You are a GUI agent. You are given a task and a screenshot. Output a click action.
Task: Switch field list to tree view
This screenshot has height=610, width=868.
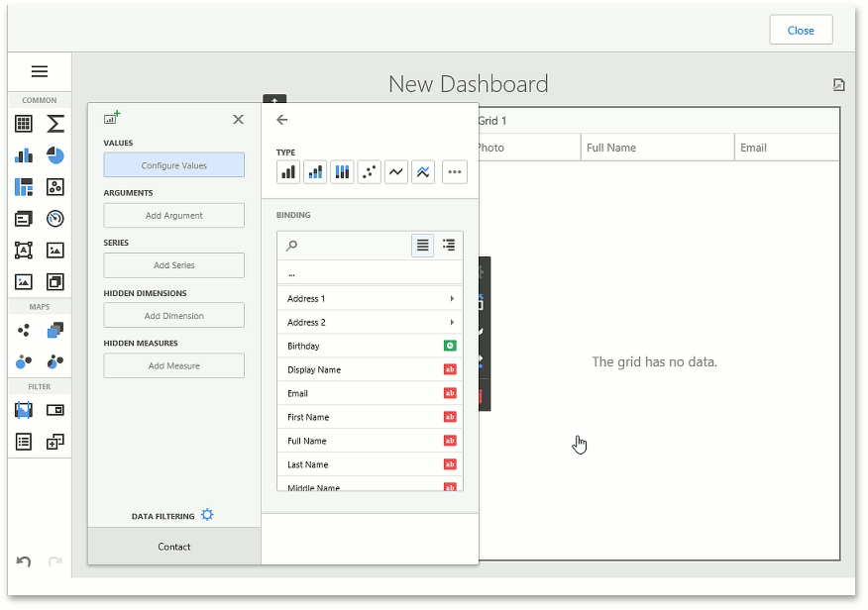tap(449, 245)
